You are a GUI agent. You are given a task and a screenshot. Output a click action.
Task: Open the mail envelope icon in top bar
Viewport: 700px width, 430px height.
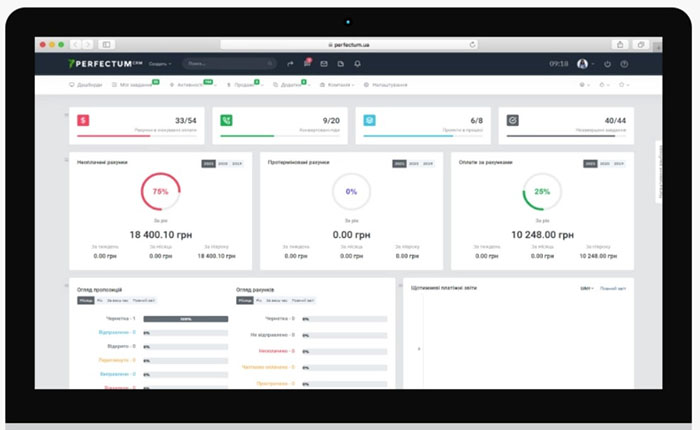[x=324, y=64]
